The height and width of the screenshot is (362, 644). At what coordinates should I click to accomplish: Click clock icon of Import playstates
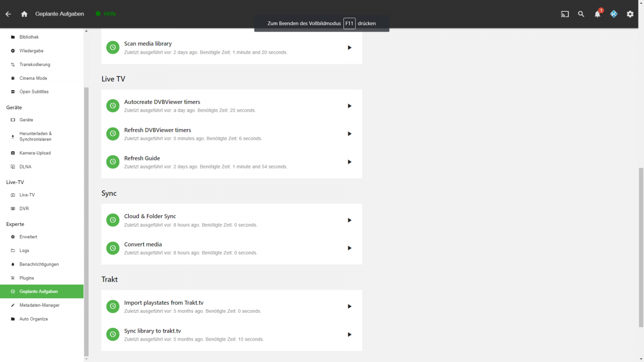pyautogui.click(x=113, y=306)
